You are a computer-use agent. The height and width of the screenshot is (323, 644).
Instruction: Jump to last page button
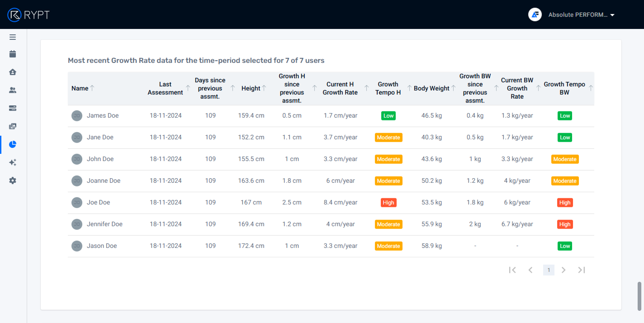click(x=581, y=270)
